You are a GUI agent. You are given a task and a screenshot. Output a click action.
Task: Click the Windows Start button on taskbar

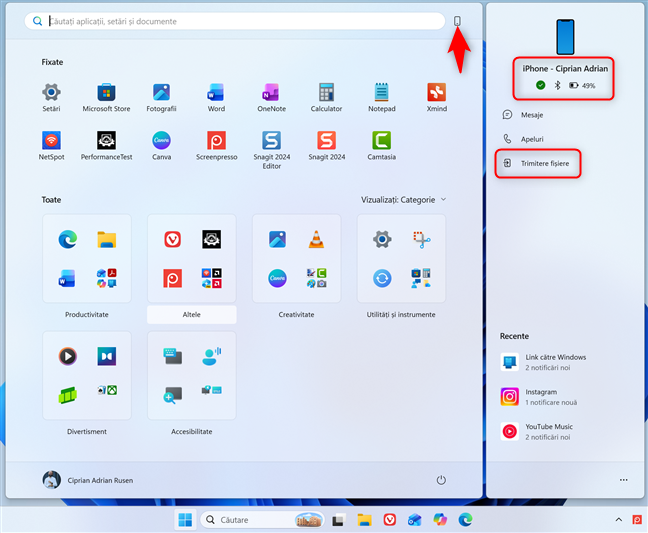[185, 520]
